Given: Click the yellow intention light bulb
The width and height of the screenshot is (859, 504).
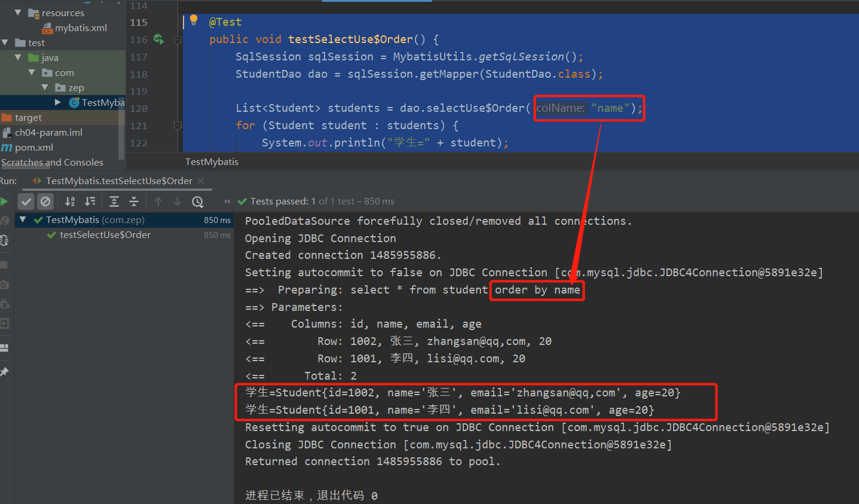Looking at the screenshot, I should coord(194,20).
